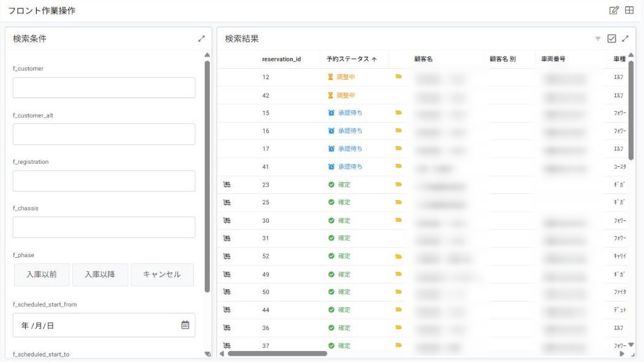The image size is (644, 362).
Task: Click the row action icon for reservation 44
Action: [x=227, y=310]
